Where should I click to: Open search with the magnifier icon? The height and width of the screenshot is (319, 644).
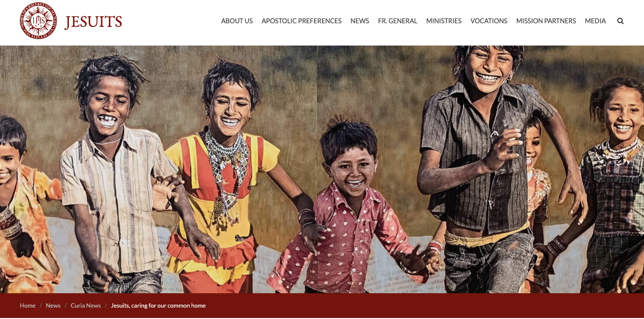click(620, 21)
